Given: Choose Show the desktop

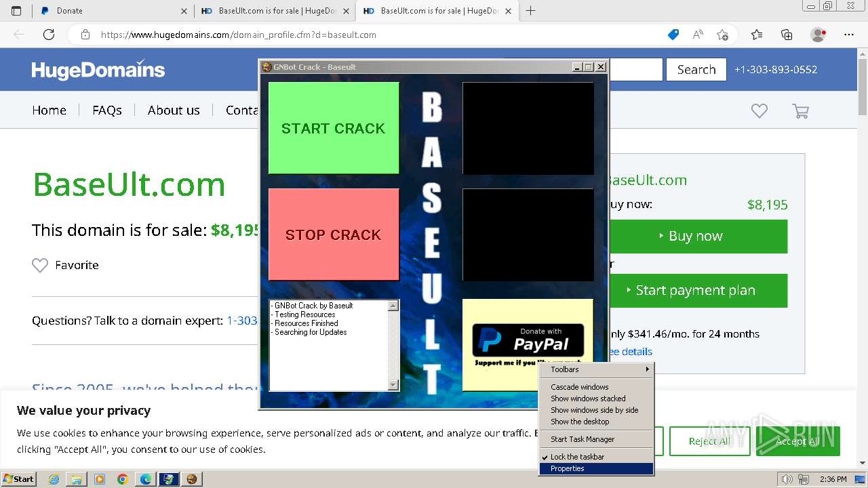Looking at the screenshot, I should (x=597, y=422).
